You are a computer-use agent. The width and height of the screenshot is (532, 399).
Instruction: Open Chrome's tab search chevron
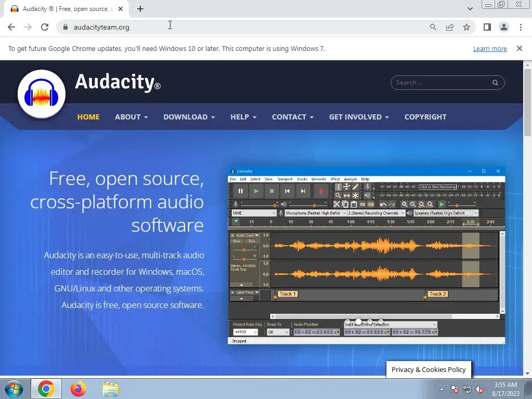point(470,9)
